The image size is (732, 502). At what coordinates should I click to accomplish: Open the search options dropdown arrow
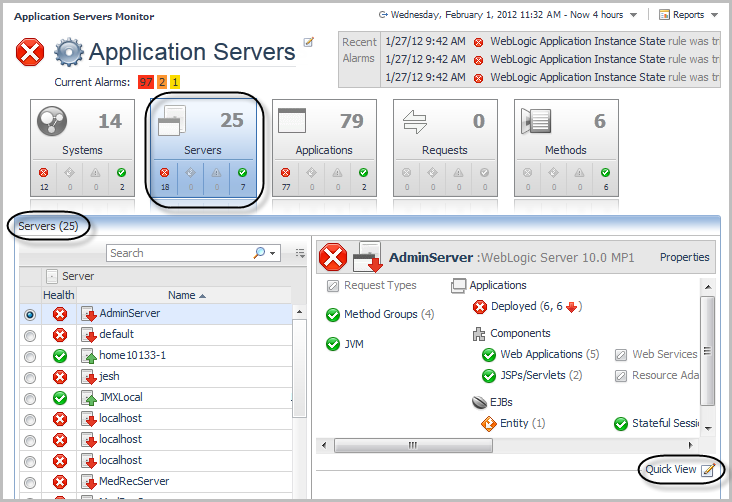pos(273,254)
